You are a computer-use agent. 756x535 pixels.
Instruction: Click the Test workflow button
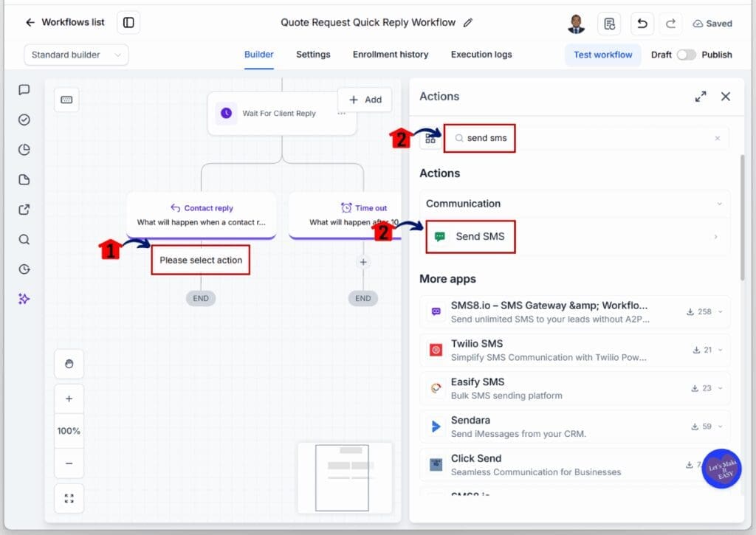[602, 55]
